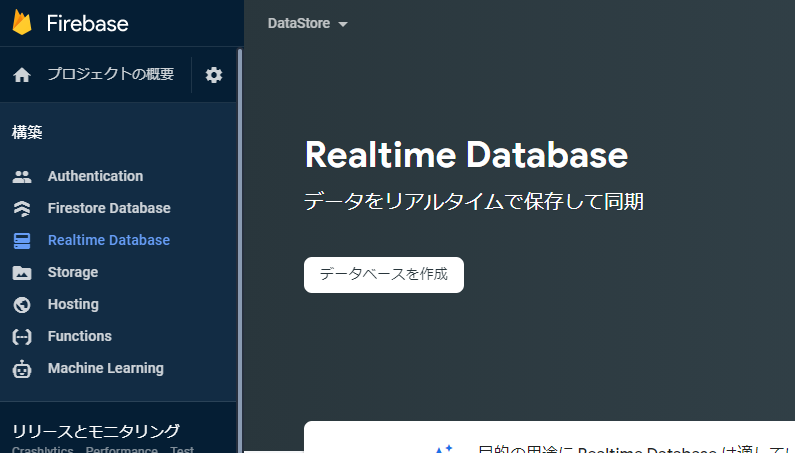795x453 pixels.
Task: Open the project overview home icon
Action: coord(22,75)
